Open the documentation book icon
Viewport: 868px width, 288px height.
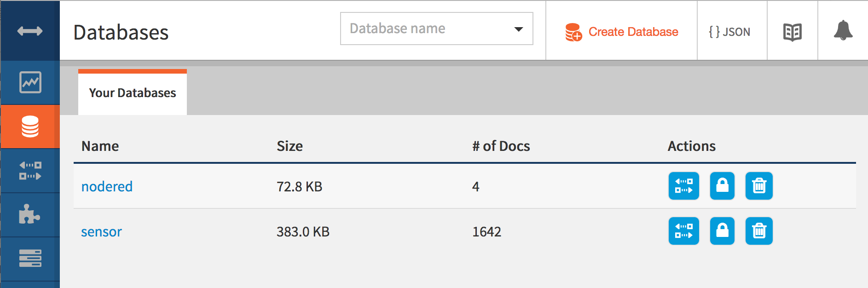(x=792, y=32)
